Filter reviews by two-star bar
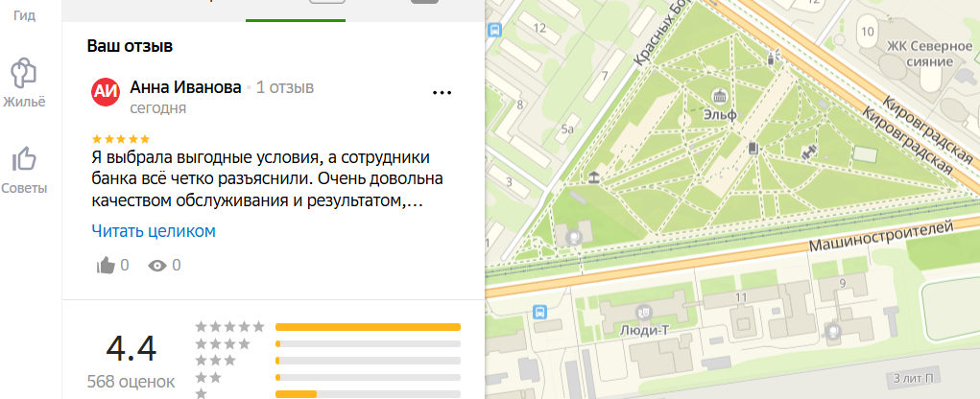The height and width of the screenshot is (399, 980). [368, 377]
